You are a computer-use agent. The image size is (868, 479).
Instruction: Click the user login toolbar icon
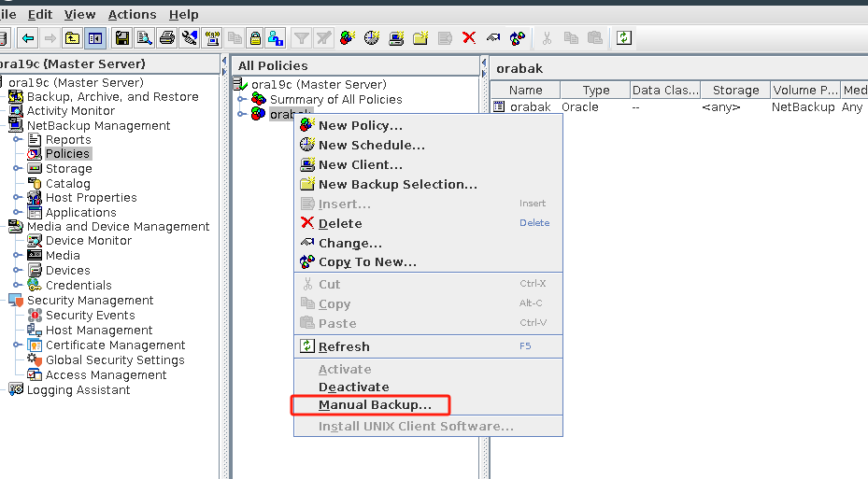275,38
